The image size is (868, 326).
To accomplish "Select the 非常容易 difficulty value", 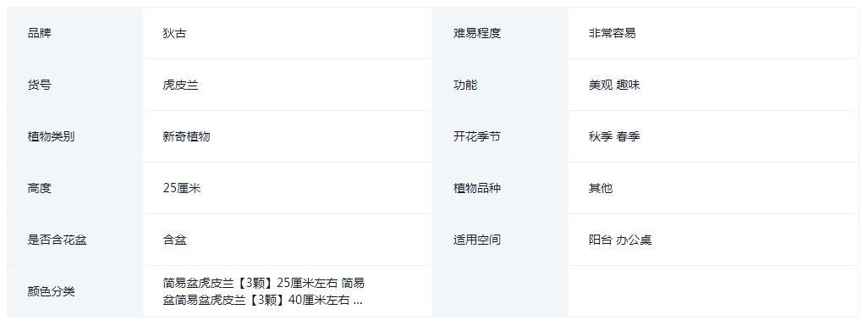I will [x=613, y=33].
